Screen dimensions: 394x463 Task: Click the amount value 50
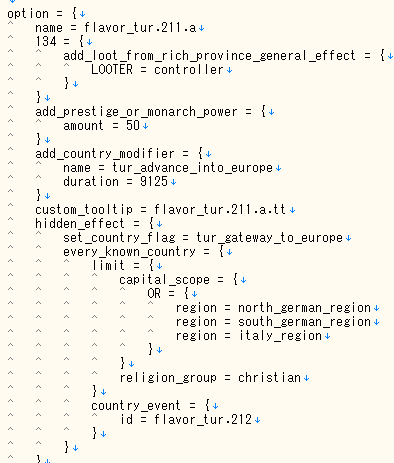pyautogui.click(x=133, y=126)
